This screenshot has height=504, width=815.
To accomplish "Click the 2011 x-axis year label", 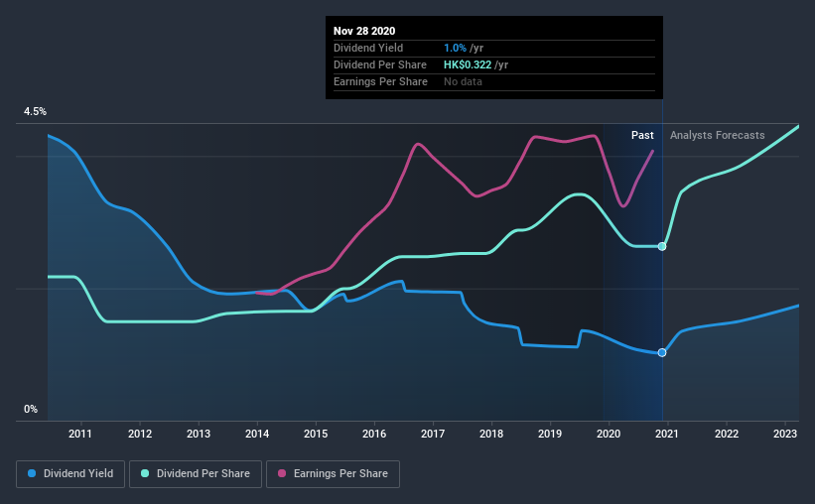I will pyautogui.click(x=80, y=434).
